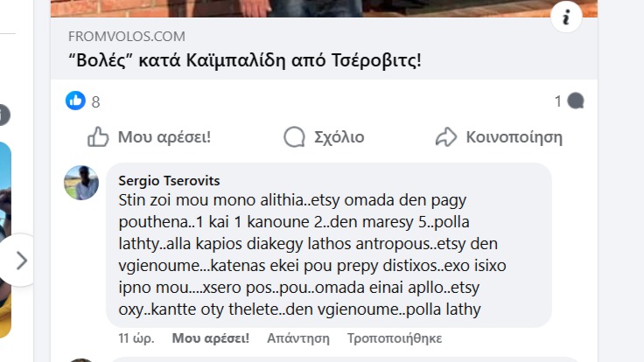Click the info icon on the article image
Screen dimensions: 644x362
coord(566,16)
